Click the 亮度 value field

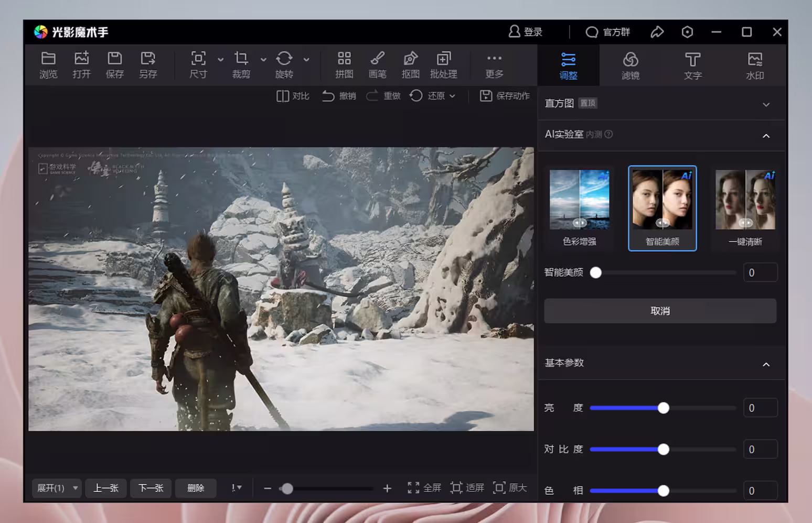pyautogui.click(x=760, y=408)
